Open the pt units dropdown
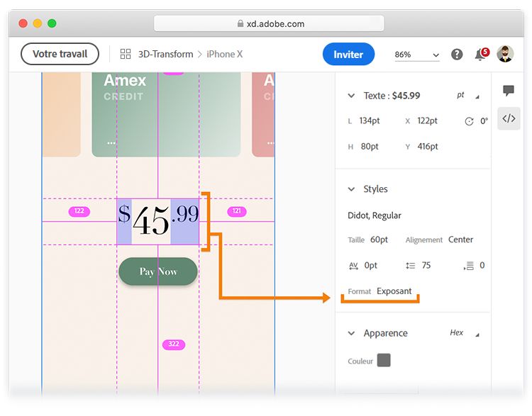The image size is (532, 416). 468,96
